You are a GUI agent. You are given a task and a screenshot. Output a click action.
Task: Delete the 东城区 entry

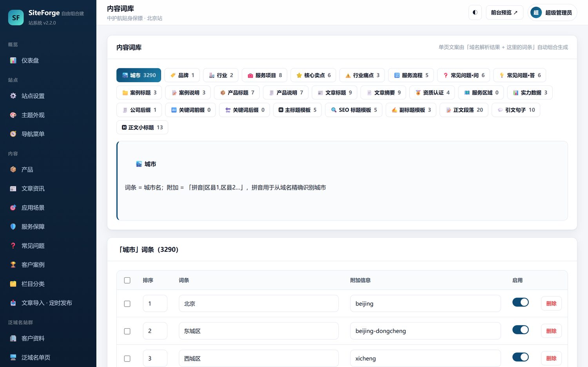pos(551,331)
